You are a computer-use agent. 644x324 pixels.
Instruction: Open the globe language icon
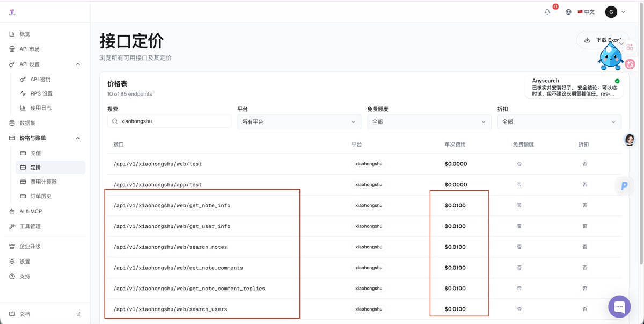(x=568, y=12)
